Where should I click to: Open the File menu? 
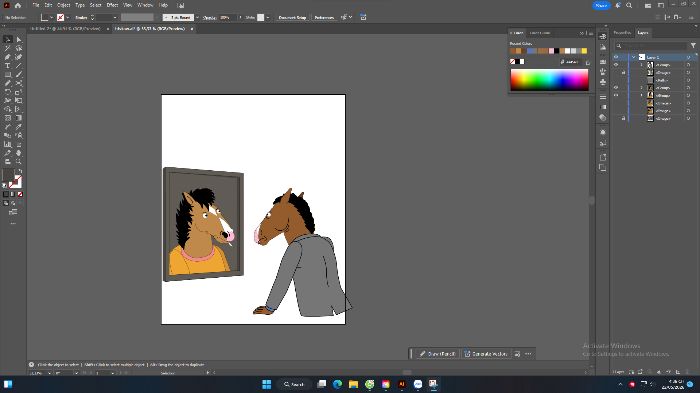[36, 5]
